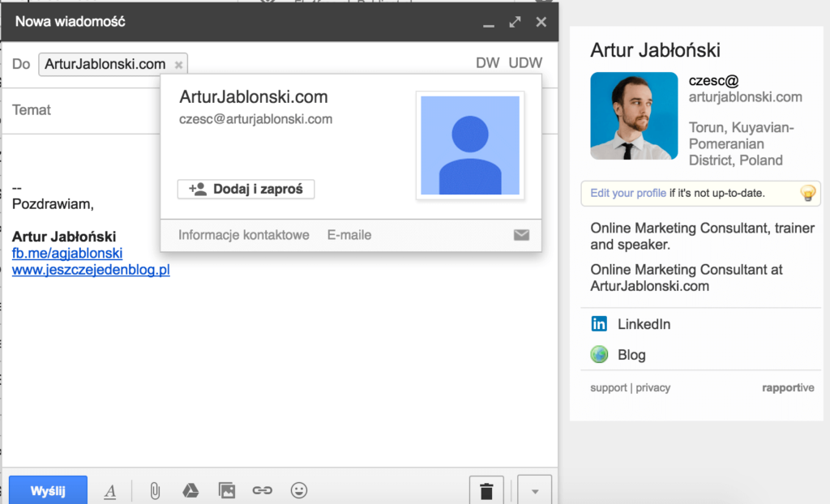Click Artur Jabłoński profile photo in Rapportive
Viewport: 830px width, 504px height.
(634, 116)
